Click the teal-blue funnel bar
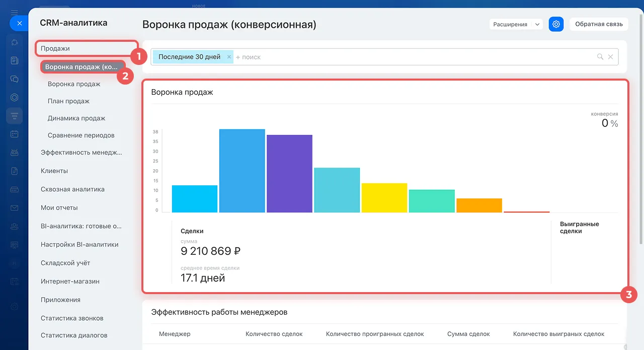 337,190
